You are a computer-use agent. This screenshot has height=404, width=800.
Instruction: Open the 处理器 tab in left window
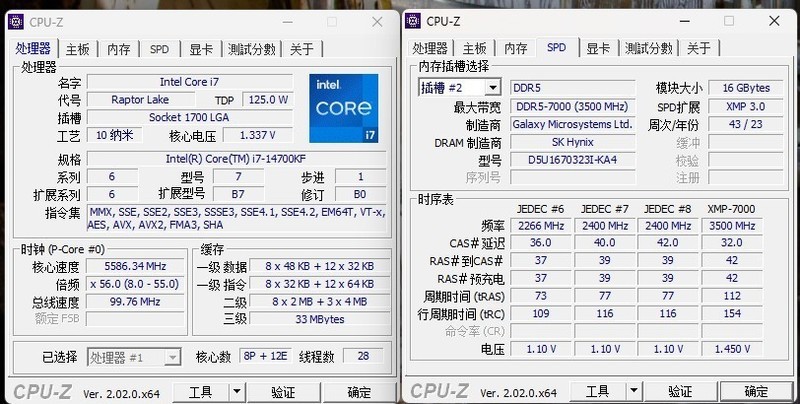(x=33, y=48)
